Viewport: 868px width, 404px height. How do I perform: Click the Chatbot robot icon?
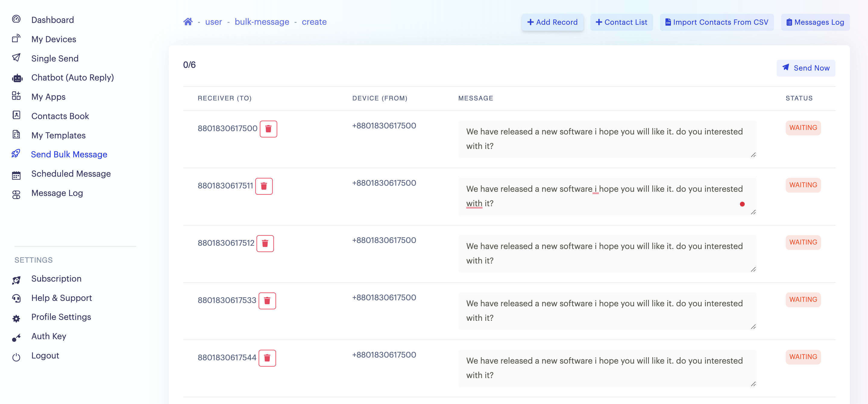pyautogui.click(x=17, y=78)
